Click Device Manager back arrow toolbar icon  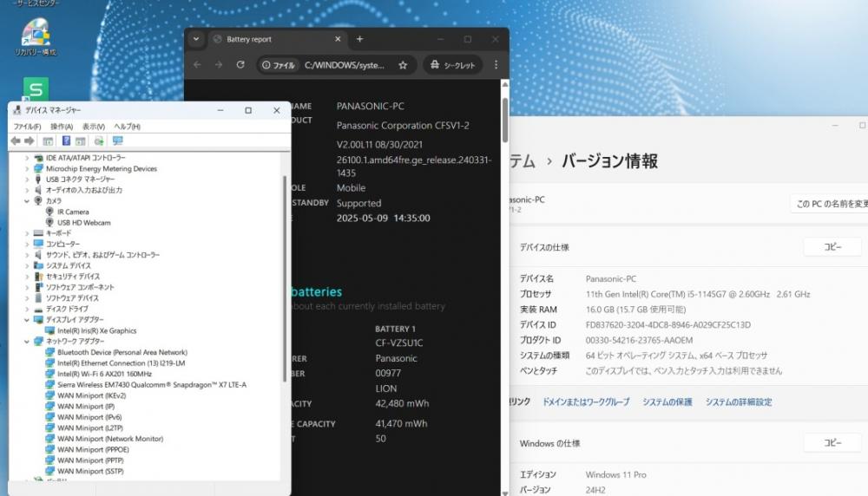16,141
